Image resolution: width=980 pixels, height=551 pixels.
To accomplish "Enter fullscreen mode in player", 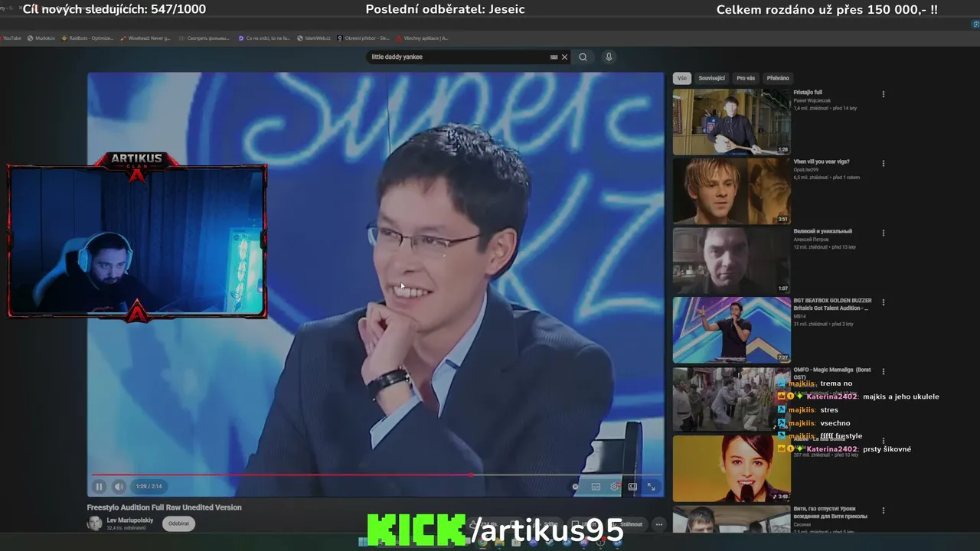I will (651, 486).
